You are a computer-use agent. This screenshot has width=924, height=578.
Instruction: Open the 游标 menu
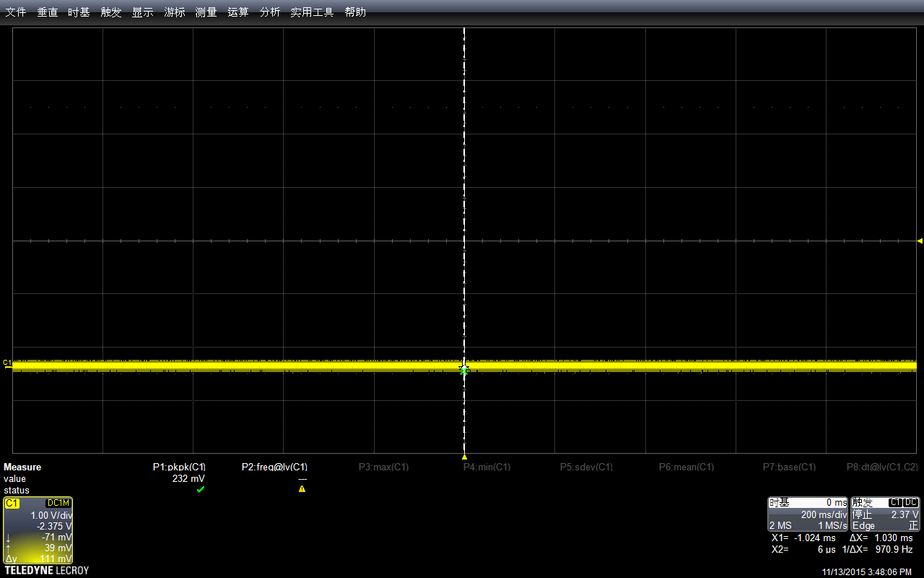pos(175,12)
